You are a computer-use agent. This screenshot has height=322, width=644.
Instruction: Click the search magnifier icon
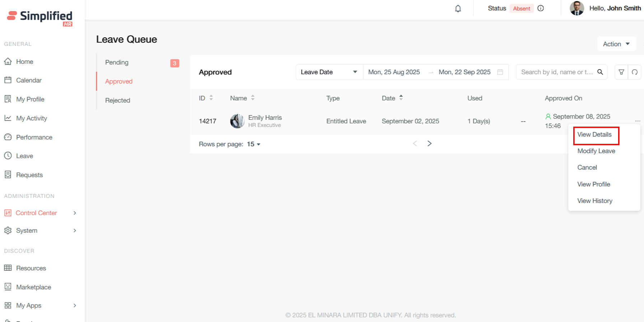600,72
